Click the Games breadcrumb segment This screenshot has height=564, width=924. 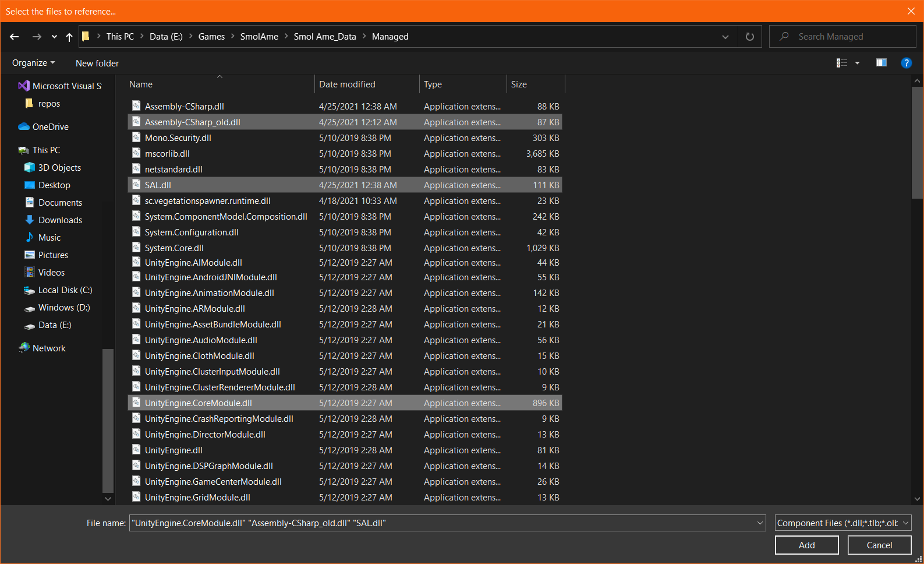pos(211,37)
